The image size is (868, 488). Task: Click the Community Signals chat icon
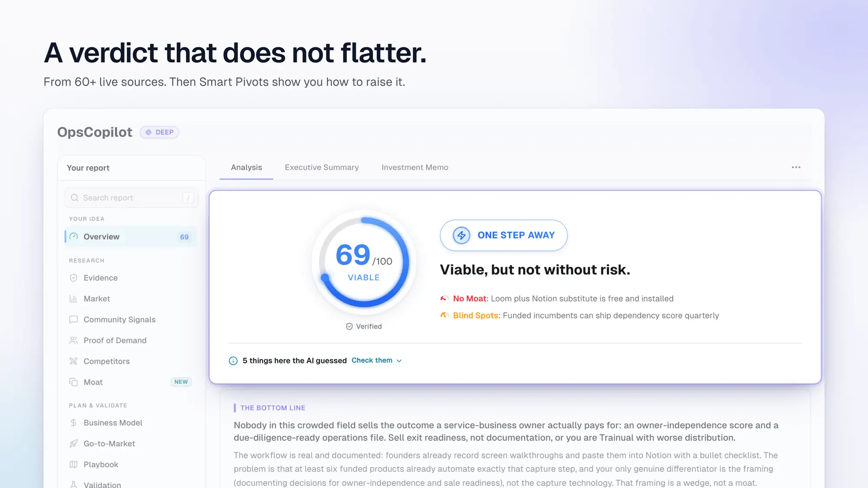(x=73, y=319)
